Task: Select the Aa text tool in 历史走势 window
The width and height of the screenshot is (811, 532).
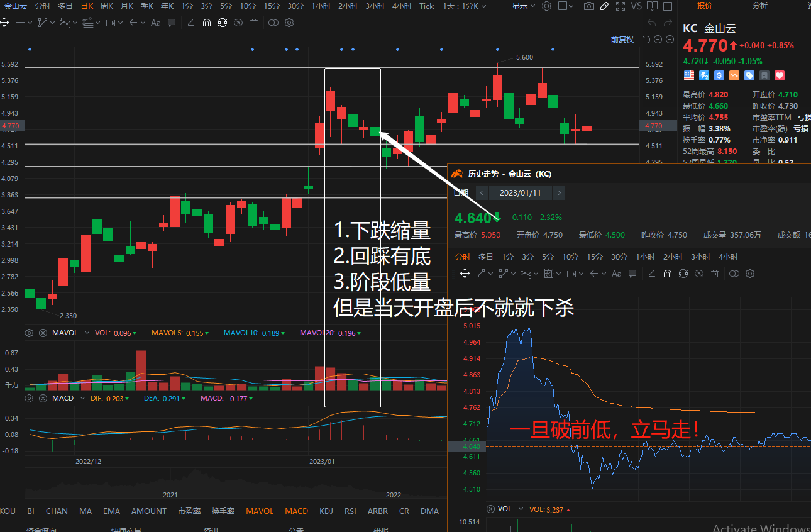Action: coord(617,274)
